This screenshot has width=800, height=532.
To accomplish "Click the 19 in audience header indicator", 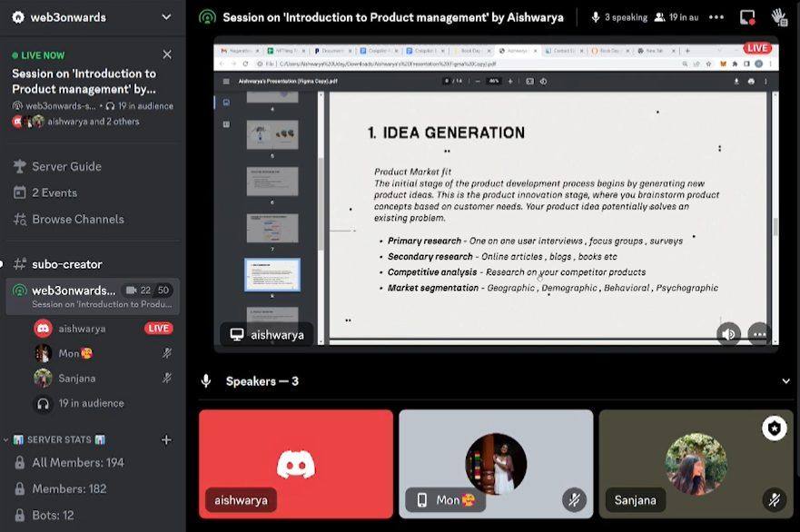I will (x=677, y=17).
